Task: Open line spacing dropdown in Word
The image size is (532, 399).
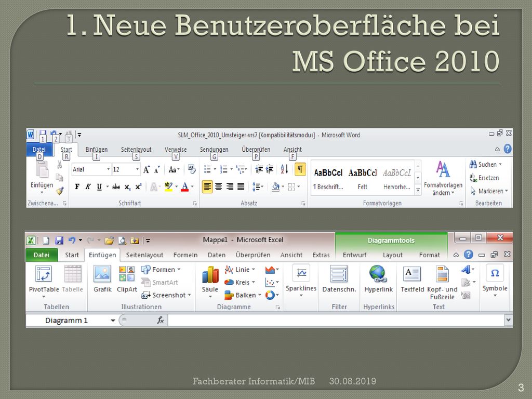Action: [258, 187]
